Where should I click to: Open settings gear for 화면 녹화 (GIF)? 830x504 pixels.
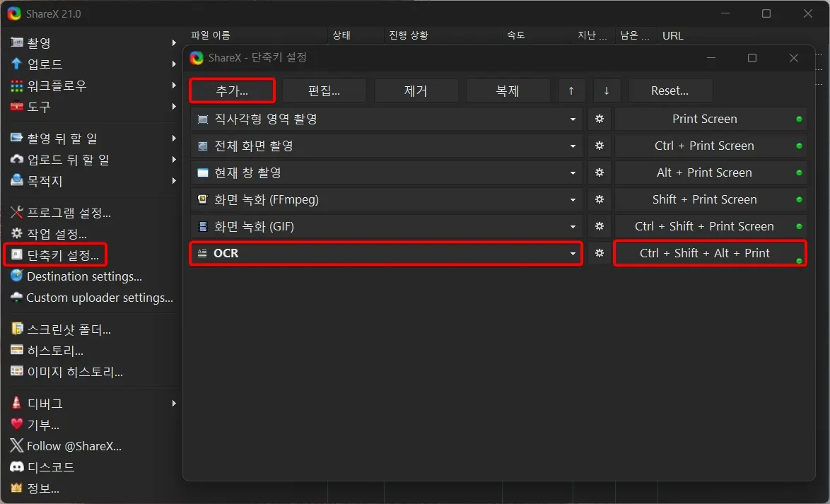600,227
